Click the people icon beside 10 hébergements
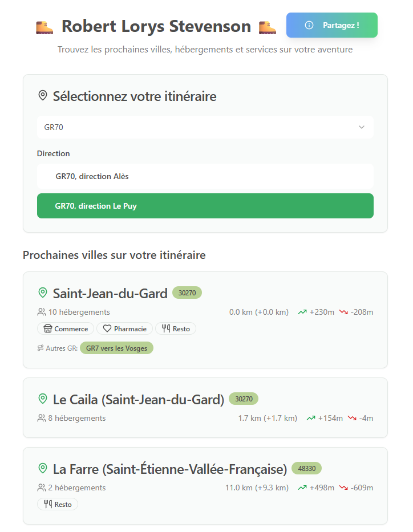The height and width of the screenshot is (532, 413). click(41, 312)
